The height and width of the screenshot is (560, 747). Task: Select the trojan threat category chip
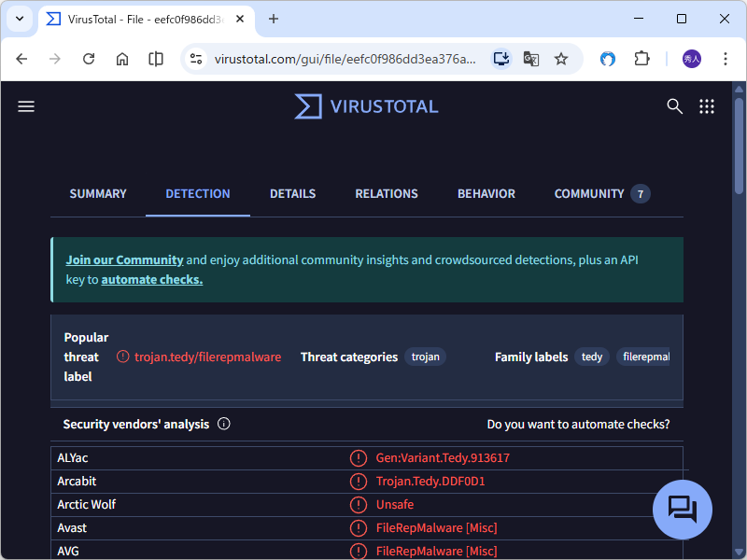tap(425, 357)
